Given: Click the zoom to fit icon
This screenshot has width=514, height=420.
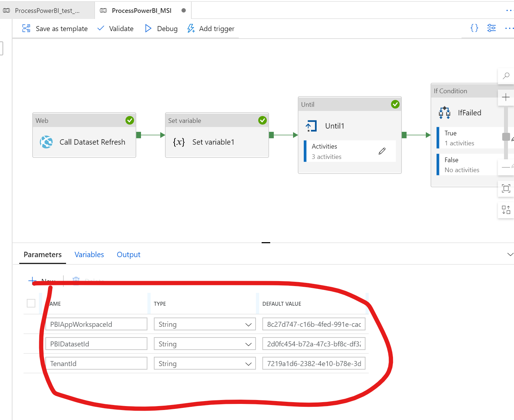Looking at the screenshot, I should tap(506, 189).
